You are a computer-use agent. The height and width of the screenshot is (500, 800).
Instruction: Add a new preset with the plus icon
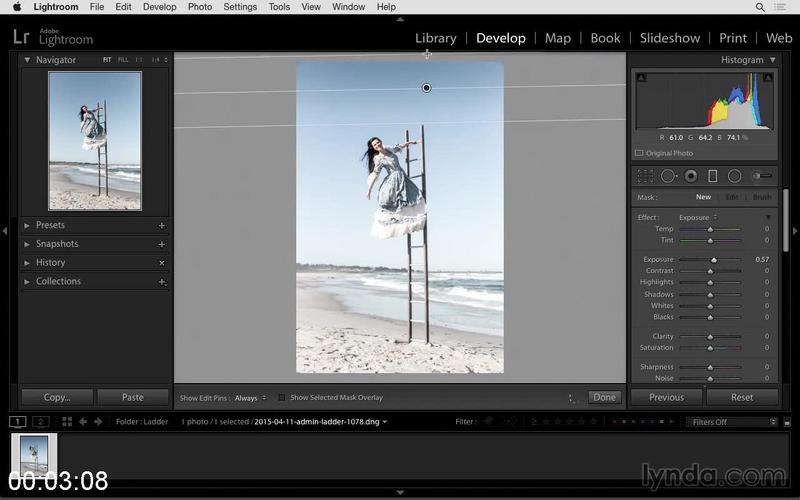point(162,226)
